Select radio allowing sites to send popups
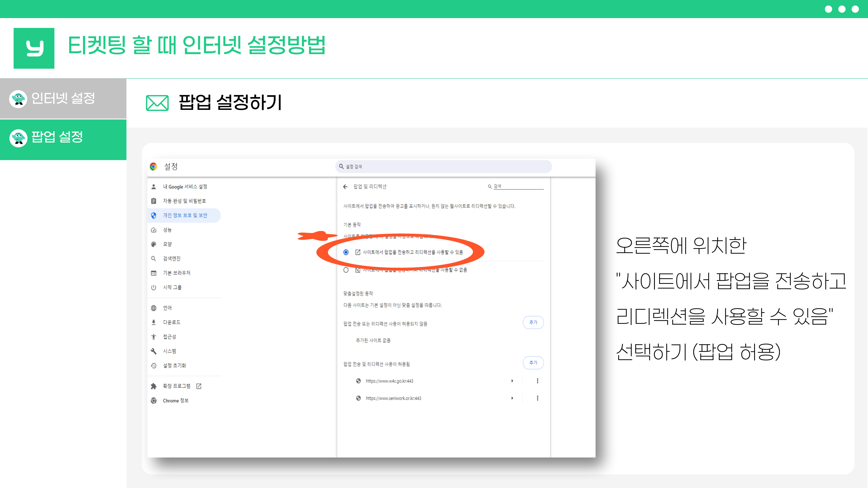The image size is (868, 488). tap(346, 252)
